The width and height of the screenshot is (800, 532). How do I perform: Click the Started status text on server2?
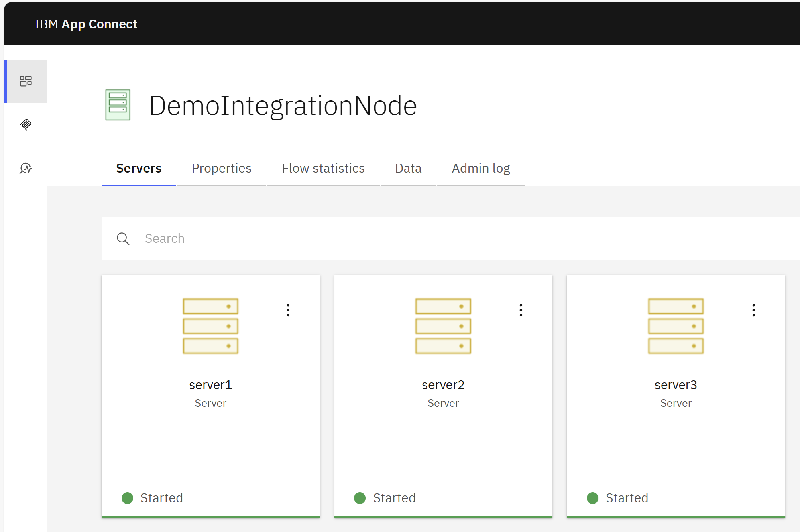point(394,498)
